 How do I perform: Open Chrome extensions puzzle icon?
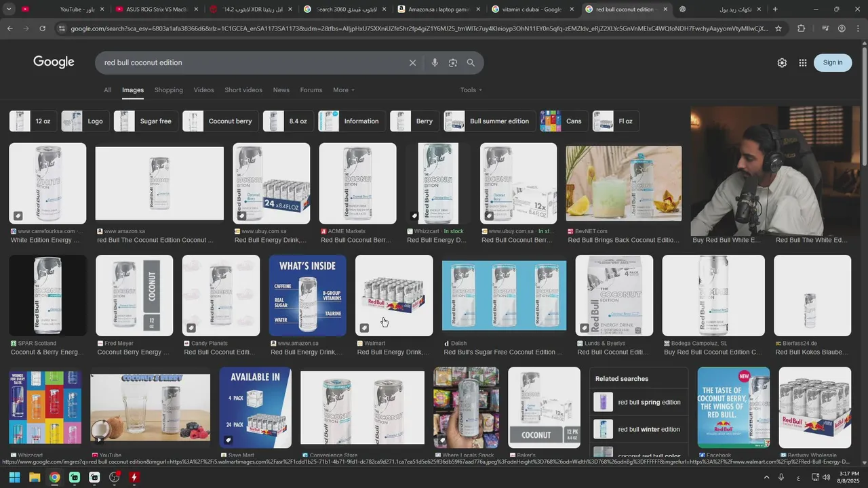(x=802, y=28)
